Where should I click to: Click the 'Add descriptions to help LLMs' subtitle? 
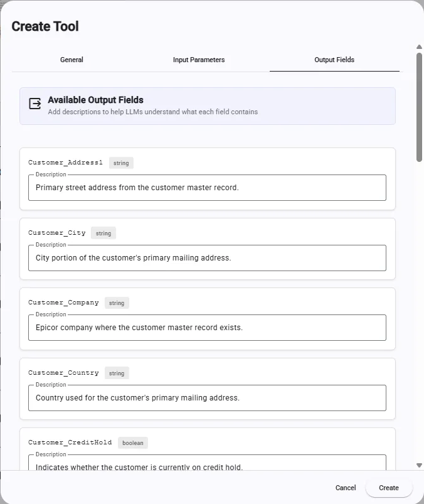point(153,112)
